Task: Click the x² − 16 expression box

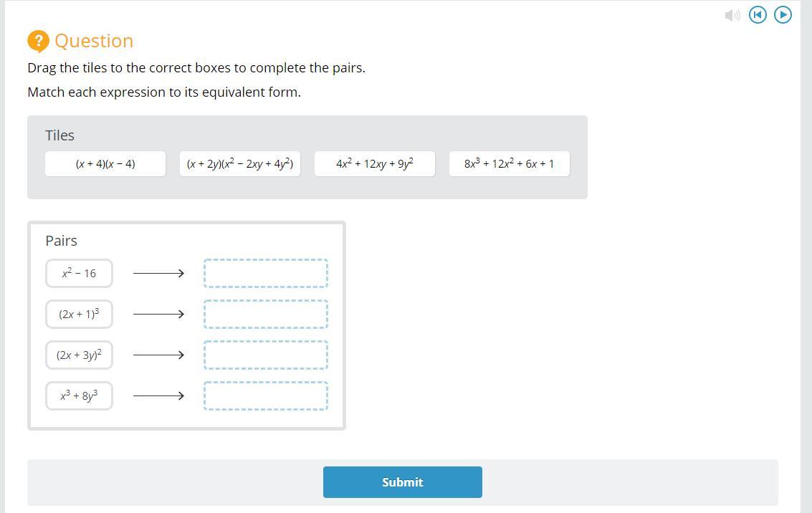Action: coord(79,273)
